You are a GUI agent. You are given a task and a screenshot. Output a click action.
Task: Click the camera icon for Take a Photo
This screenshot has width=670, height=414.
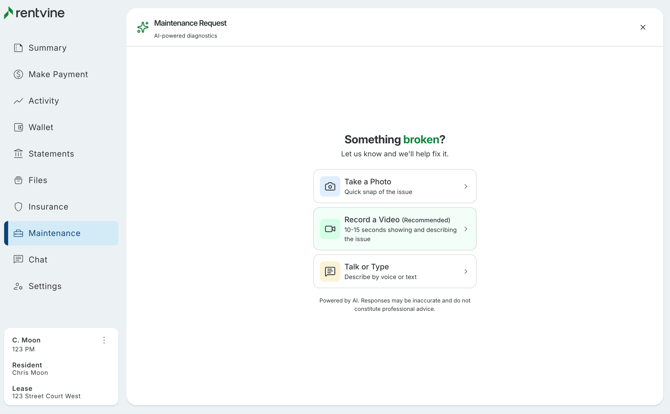point(330,187)
